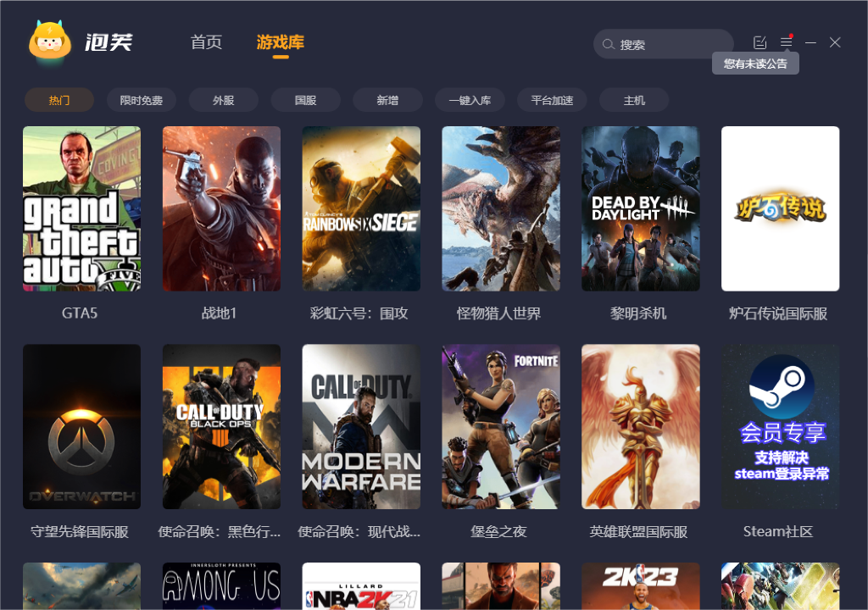Screen dimensions: 868x610
Task: Open the Overwatch game cover
Action: click(x=82, y=427)
